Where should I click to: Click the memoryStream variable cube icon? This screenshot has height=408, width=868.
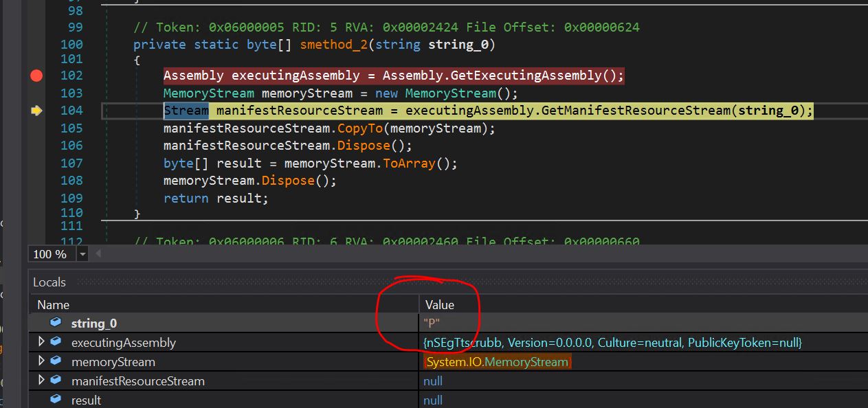click(56, 361)
